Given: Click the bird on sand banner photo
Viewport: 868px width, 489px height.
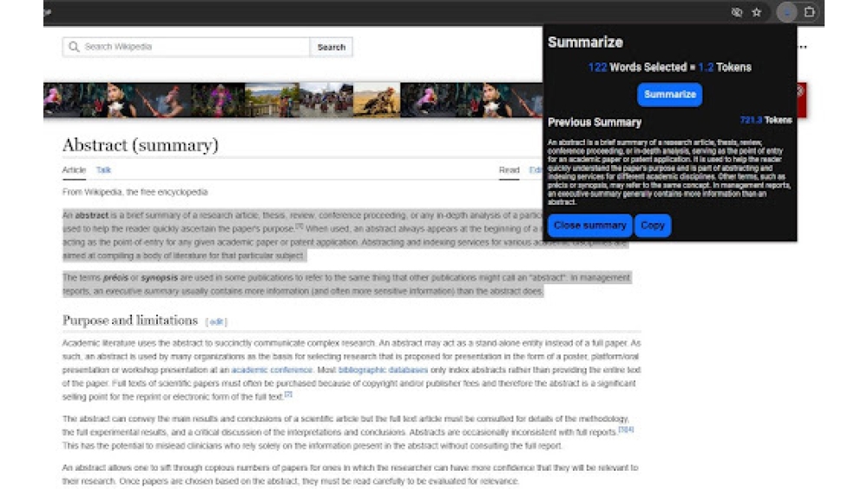Looking at the screenshot, I should pyautogui.click(x=377, y=100).
